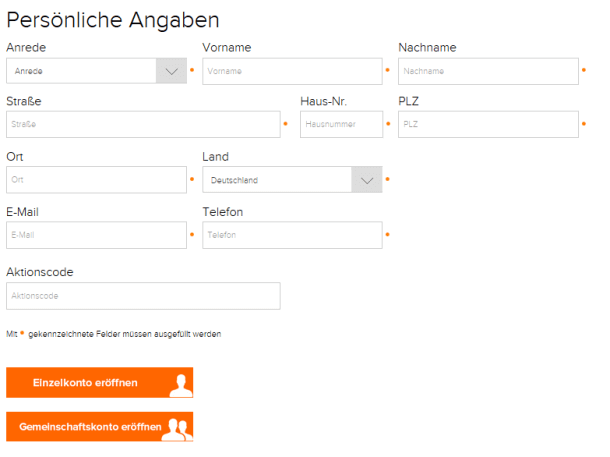Click the Einzelkonto eröffnen button
Screen dimensions: 610x457
[100, 383]
